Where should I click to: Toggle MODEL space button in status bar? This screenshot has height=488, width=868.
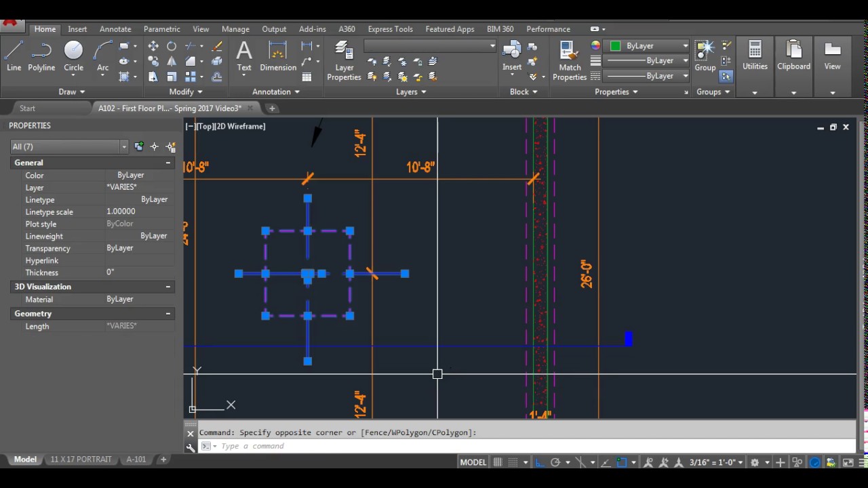[x=473, y=462]
